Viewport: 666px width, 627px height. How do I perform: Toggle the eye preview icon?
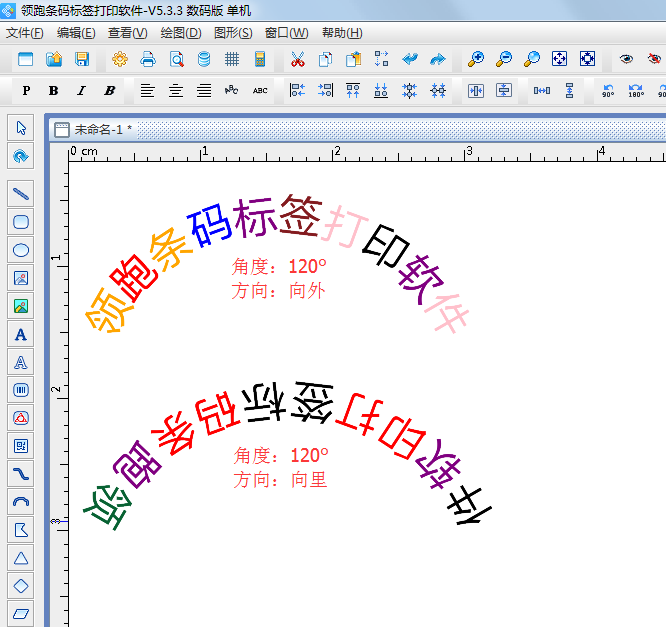tap(626, 60)
